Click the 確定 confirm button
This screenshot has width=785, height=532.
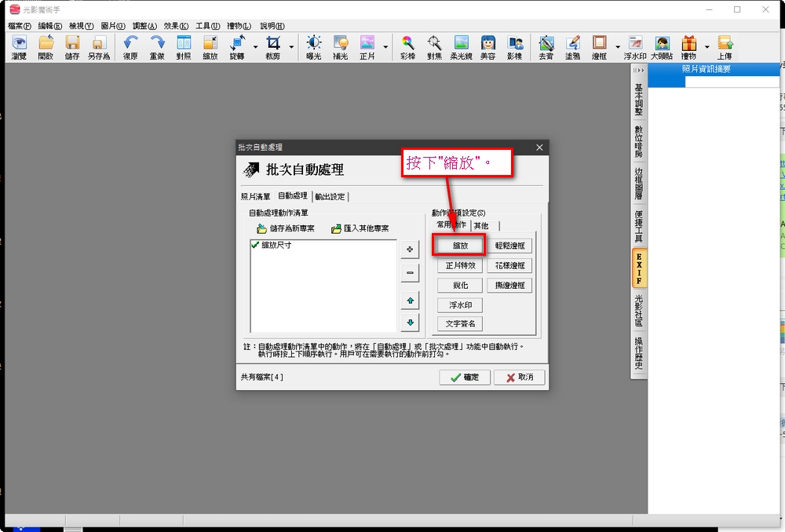pyautogui.click(x=465, y=377)
